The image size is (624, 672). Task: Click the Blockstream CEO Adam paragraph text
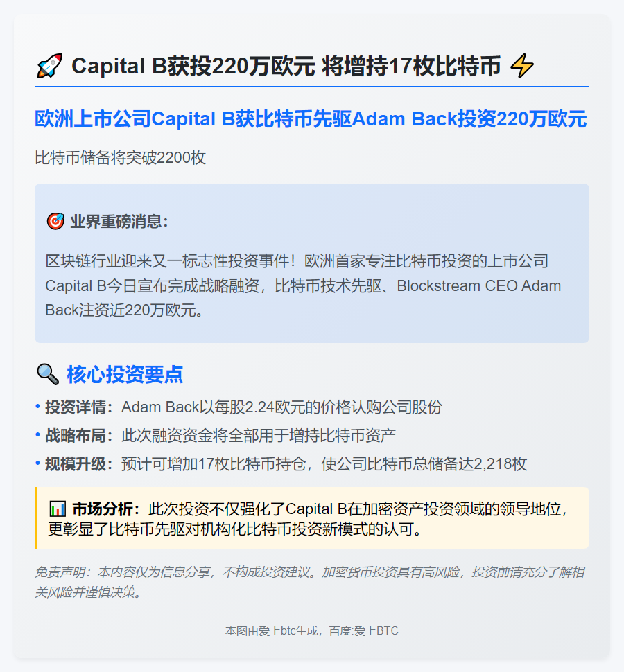(x=303, y=285)
